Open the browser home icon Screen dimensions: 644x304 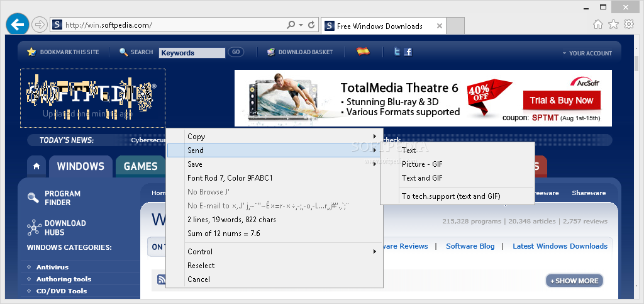[598, 25]
